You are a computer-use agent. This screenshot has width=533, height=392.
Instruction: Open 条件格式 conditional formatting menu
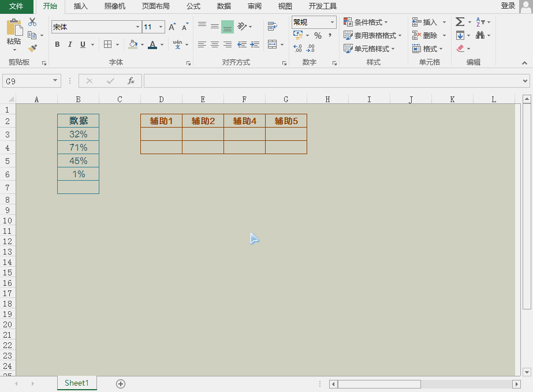(x=366, y=23)
